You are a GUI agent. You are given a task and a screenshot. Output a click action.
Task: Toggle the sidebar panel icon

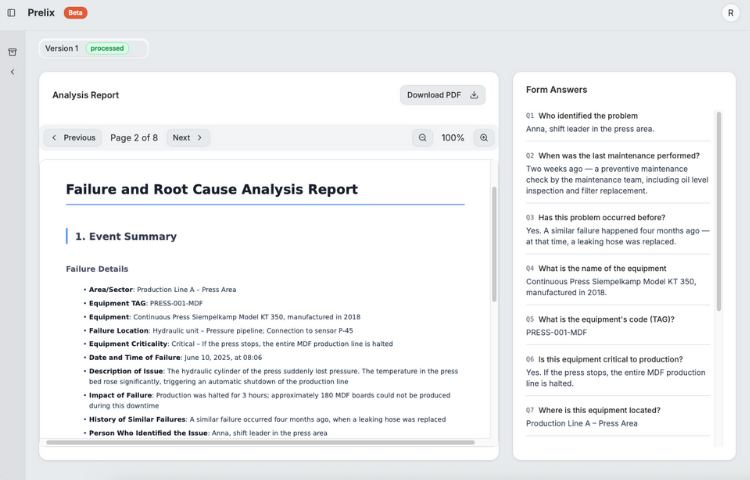coord(11,13)
